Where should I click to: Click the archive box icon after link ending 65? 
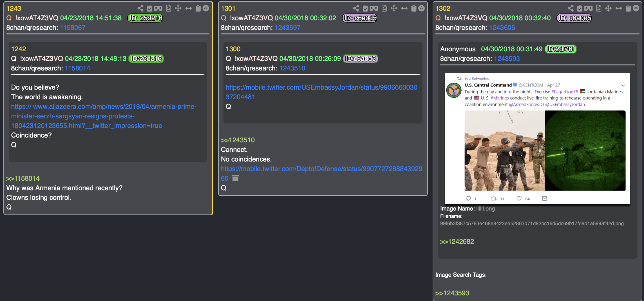(235, 178)
